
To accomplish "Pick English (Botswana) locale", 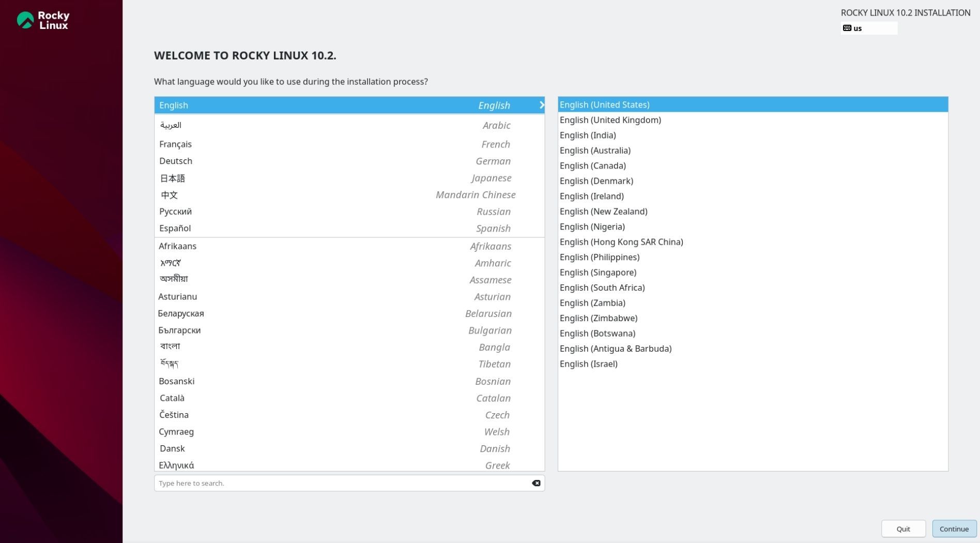I will click(753, 334).
